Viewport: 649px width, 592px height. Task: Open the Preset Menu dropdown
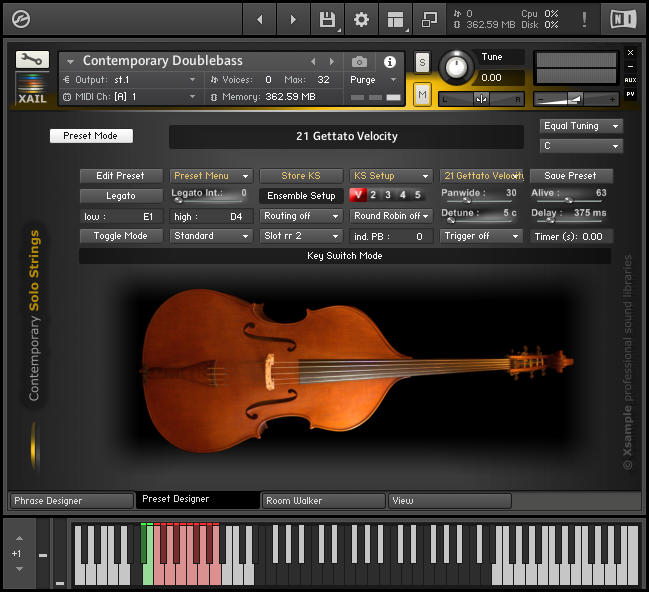(x=211, y=176)
